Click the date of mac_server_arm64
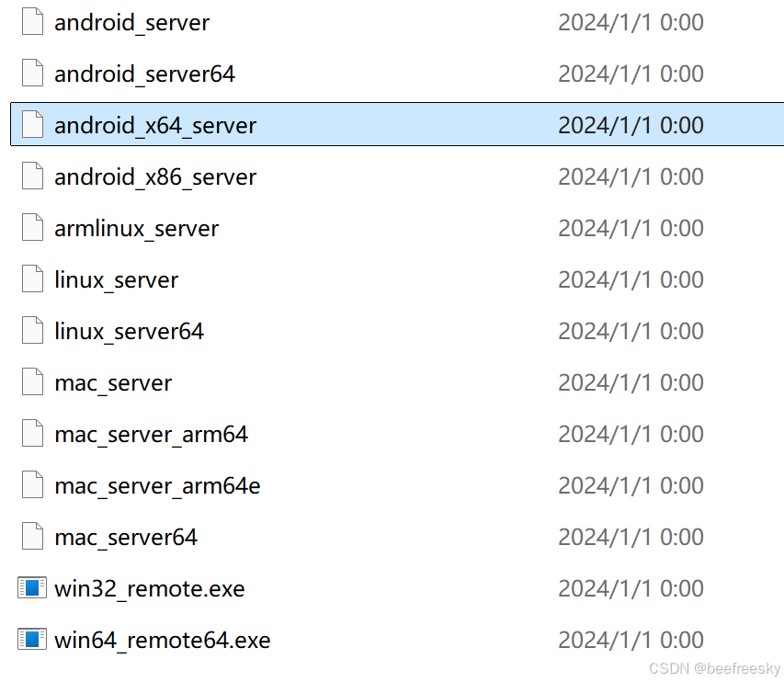This screenshot has width=784, height=682. [x=631, y=435]
